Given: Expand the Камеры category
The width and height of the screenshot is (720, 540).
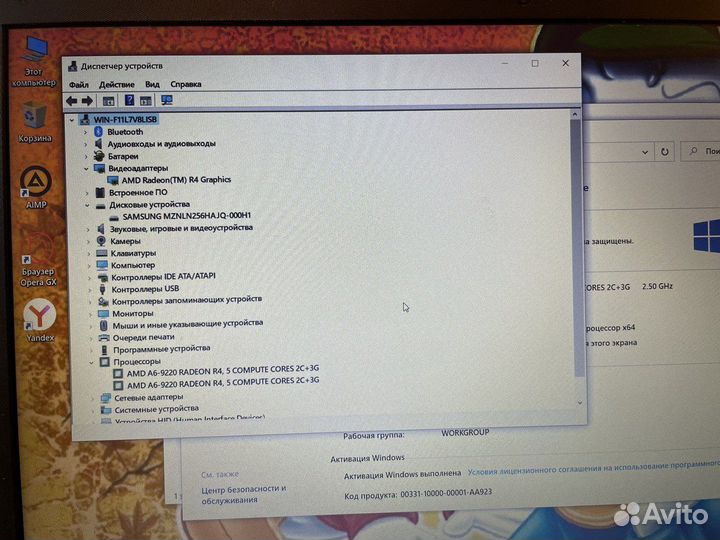Looking at the screenshot, I should pos(88,241).
